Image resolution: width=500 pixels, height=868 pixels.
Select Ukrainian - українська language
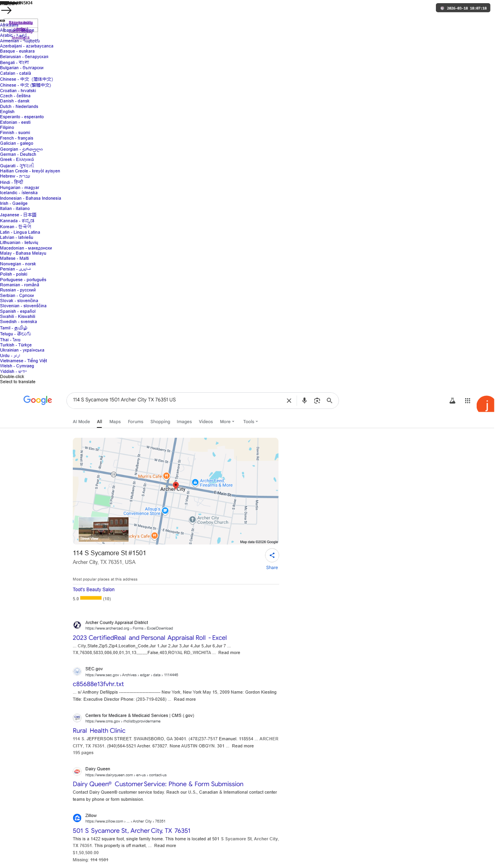click(x=22, y=350)
